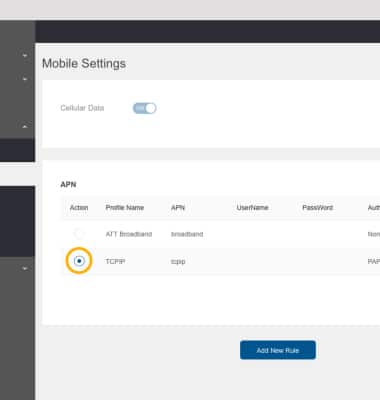Select the TCPIP profile radio button
380x400 pixels.
pos(79,261)
